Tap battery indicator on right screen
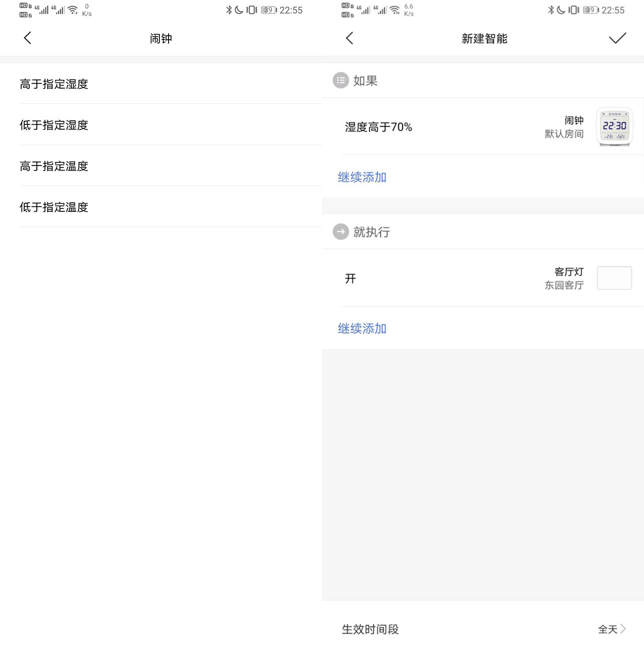Image resolution: width=644 pixels, height=657 pixels. (x=591, y=10)
